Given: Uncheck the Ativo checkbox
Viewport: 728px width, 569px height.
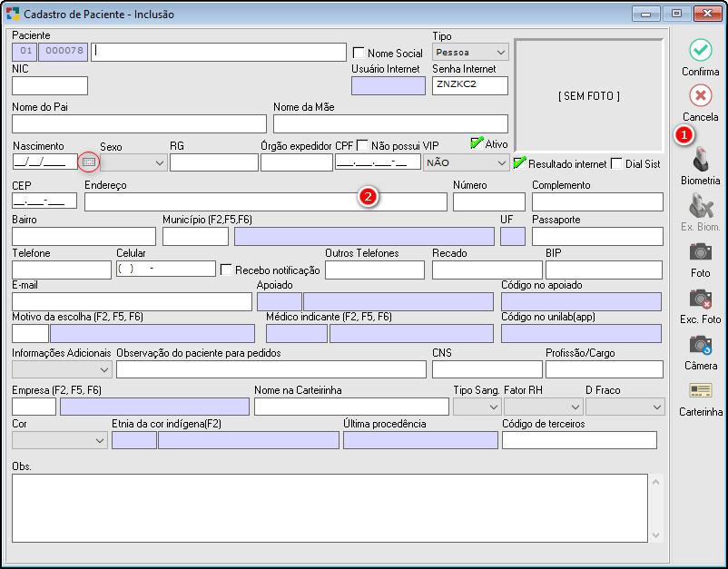Looking at the screenshot, I should [477, 143].
